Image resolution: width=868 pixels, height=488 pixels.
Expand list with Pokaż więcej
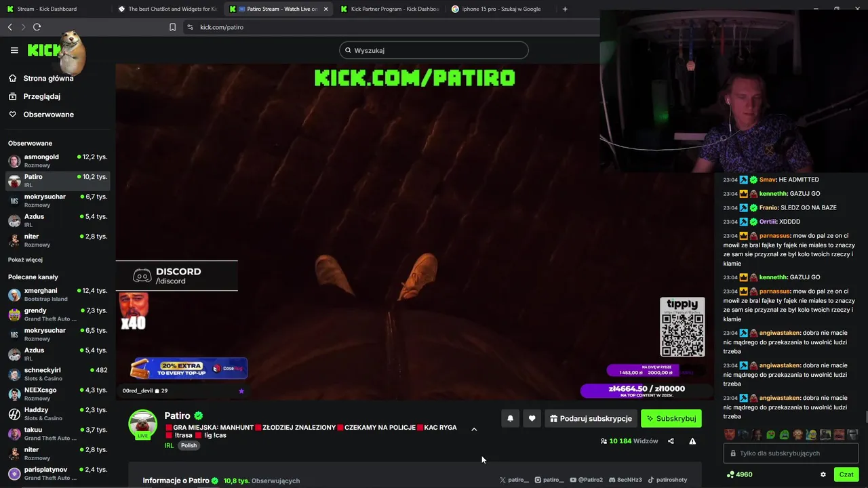[x=25, y=260]
